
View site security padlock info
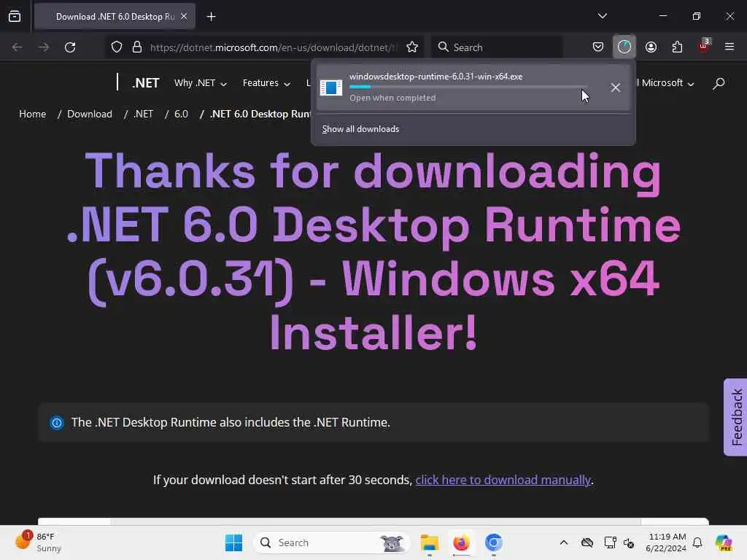pyautogui.click(x=137, y=47)
